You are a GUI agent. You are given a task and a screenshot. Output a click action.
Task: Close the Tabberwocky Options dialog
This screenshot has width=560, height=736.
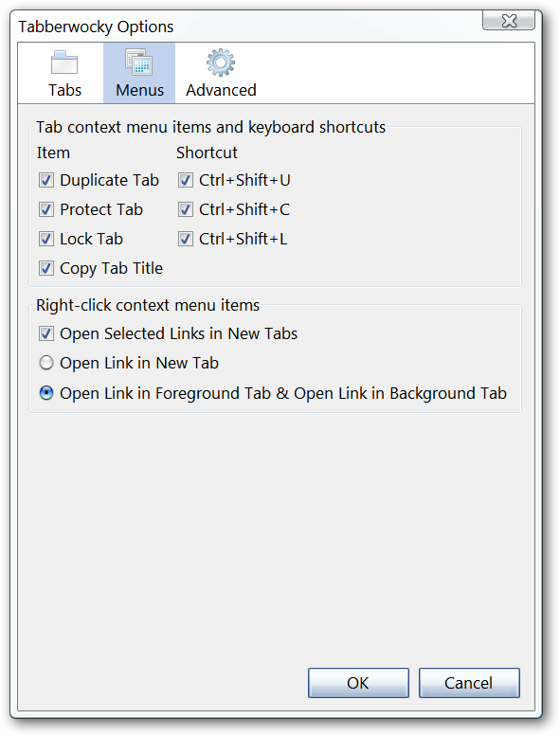coord(509,21)
